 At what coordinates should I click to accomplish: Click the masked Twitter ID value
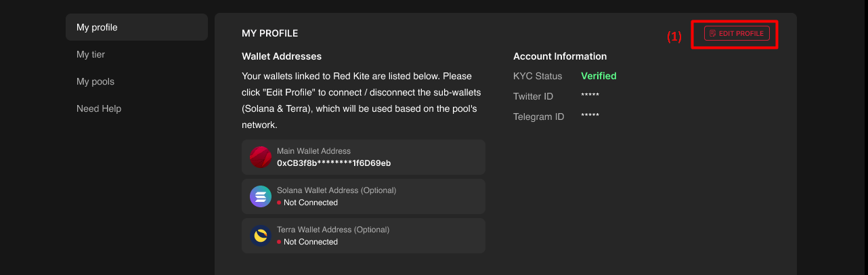[590, 96]
